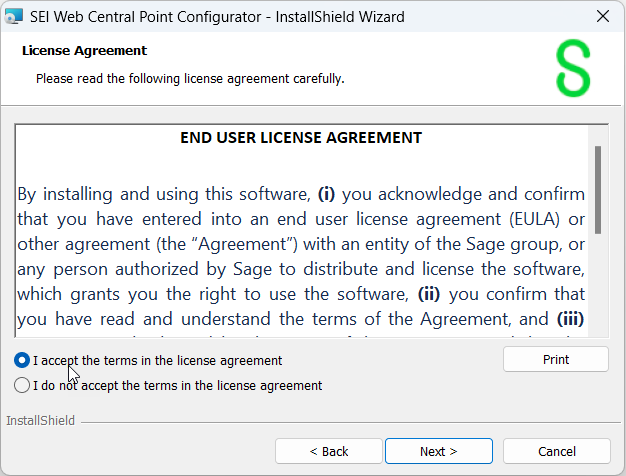626x476 pixels.
Task: Click the InstallShield label at bottom left
Action: 40,421
